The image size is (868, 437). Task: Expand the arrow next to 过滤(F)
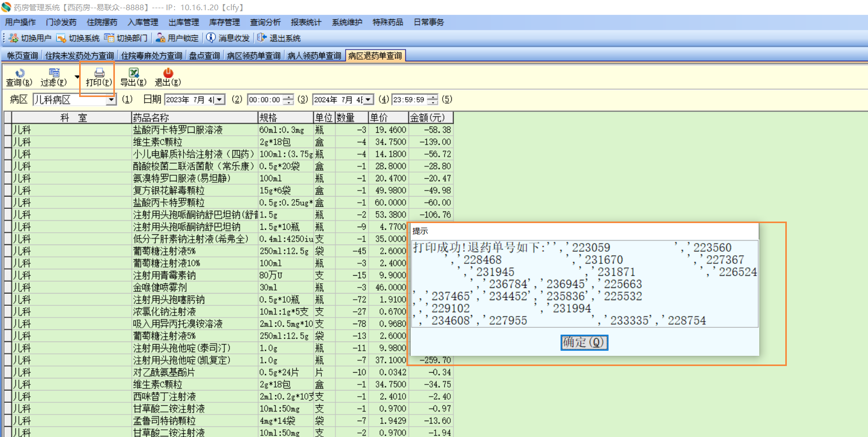(77, 77)
